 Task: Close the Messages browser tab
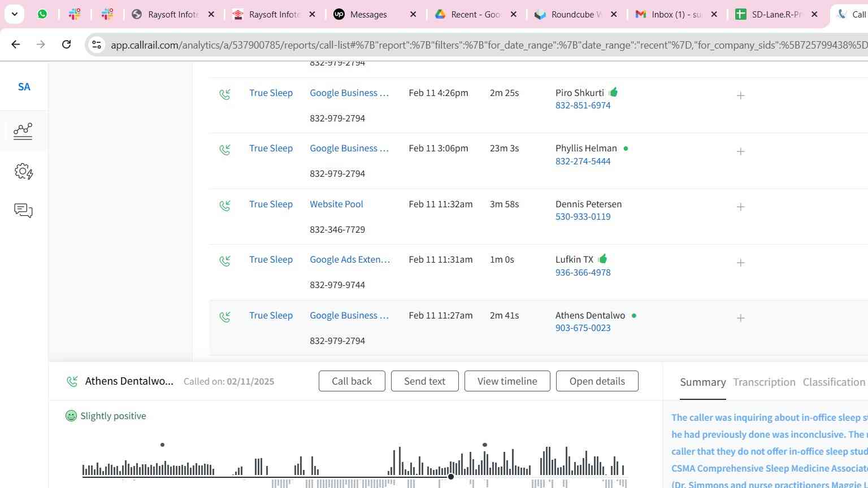point(413,14)
